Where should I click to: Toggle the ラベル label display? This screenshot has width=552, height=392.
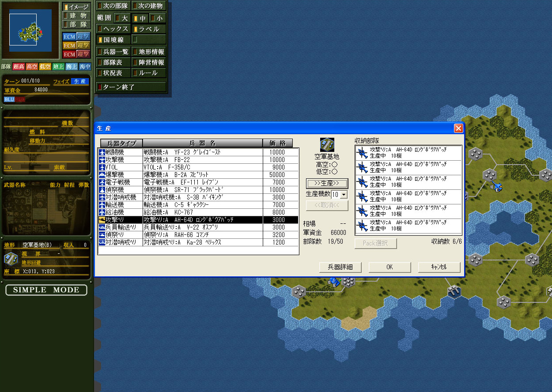pyautogui.click(x=149, y=29)
